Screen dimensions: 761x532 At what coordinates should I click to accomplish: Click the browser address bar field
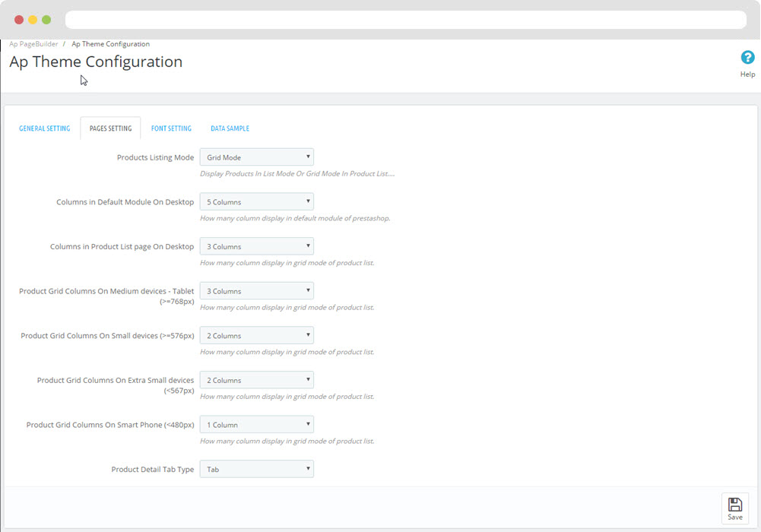pyautogui.click(x=405, y=20)
